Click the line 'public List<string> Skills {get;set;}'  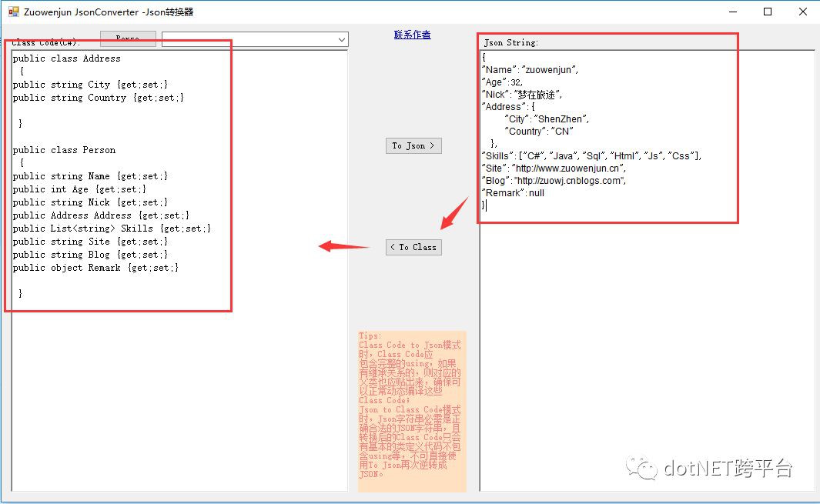[x=112, y=229]
